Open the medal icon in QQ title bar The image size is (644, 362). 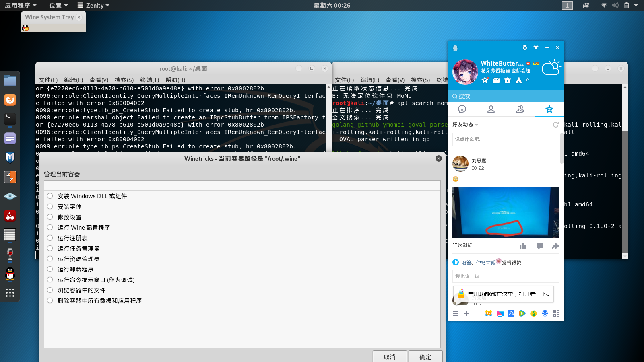coord(524,47)
